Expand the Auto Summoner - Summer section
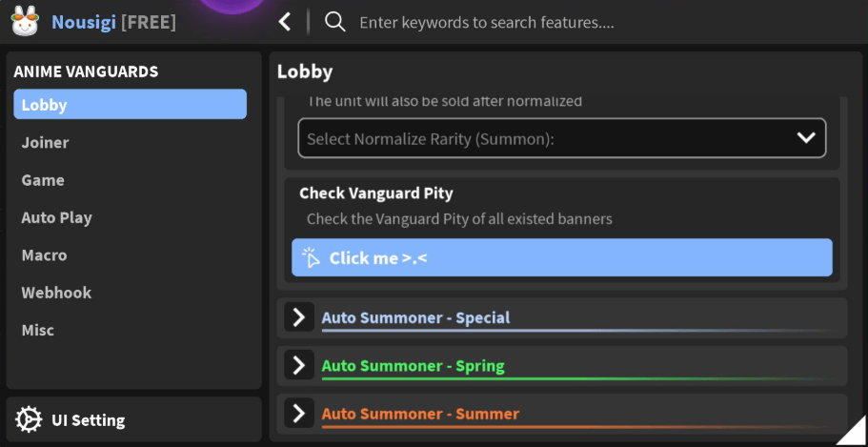Screen dimensions: 868x447 tap(299, 413)
